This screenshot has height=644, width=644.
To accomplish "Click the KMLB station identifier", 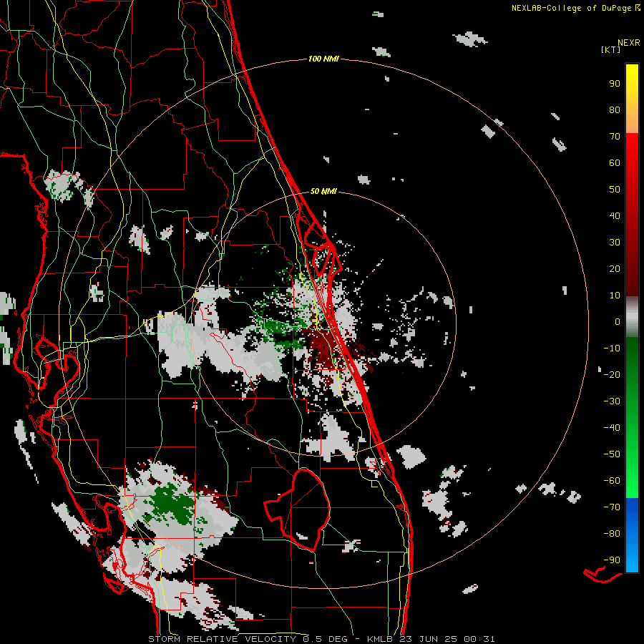I will 381,639.
